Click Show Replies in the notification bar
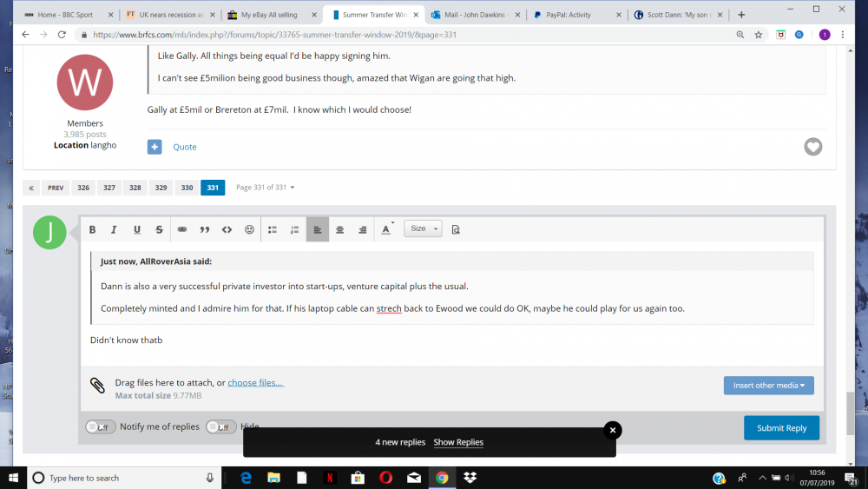868x489 pixels. 458,442
